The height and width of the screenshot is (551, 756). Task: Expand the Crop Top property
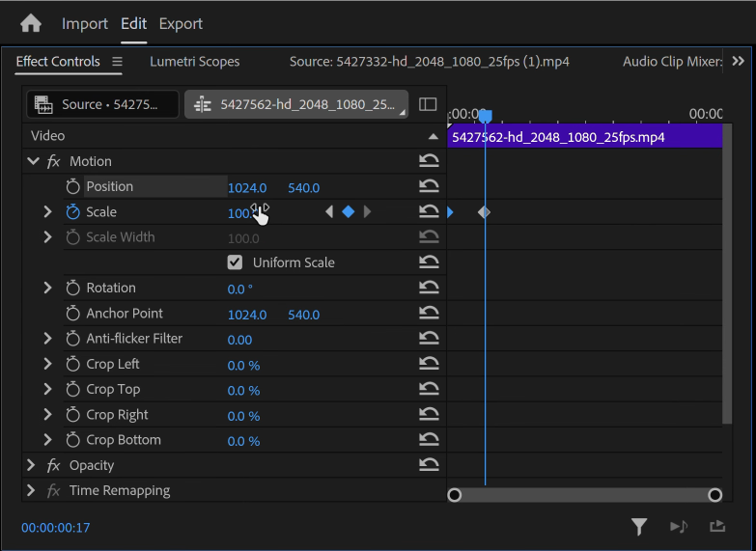click(x=47, y=389)
